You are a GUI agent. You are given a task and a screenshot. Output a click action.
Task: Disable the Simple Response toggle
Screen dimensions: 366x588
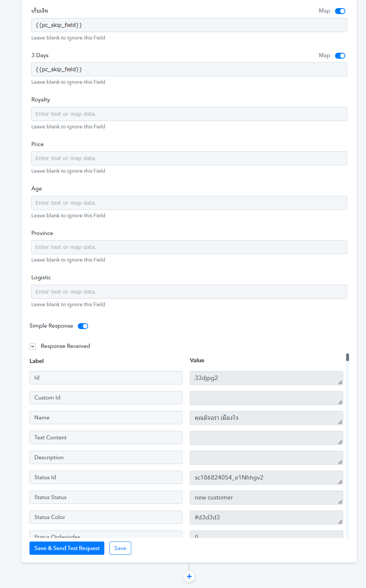coord(83,326)
